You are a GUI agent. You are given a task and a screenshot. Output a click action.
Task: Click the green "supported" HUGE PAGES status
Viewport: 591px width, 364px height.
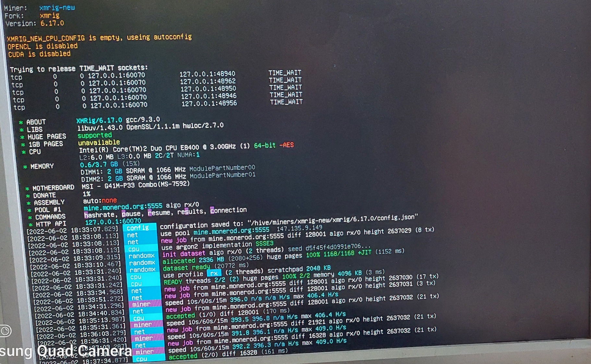[x=95, y=135]
